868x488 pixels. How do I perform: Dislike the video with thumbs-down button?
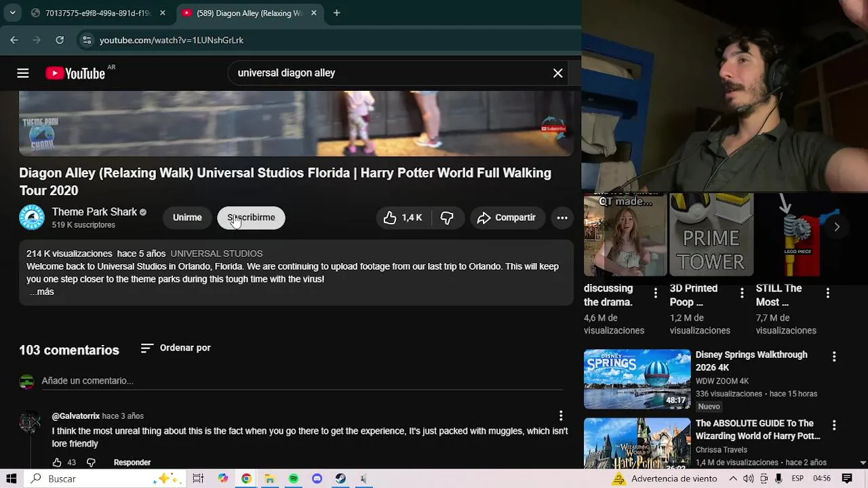point(447,218)
